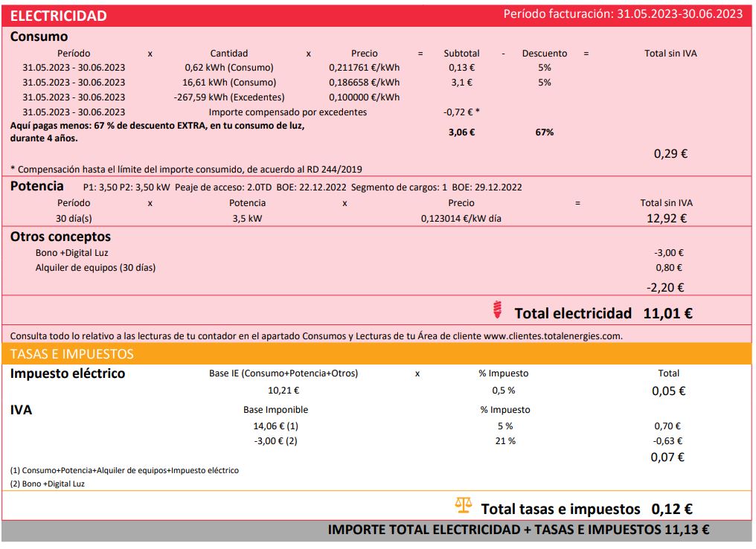Screen dimensions: 756x549
Task: Click the ELECTRICIDAD header title
Action: (58, 16)
